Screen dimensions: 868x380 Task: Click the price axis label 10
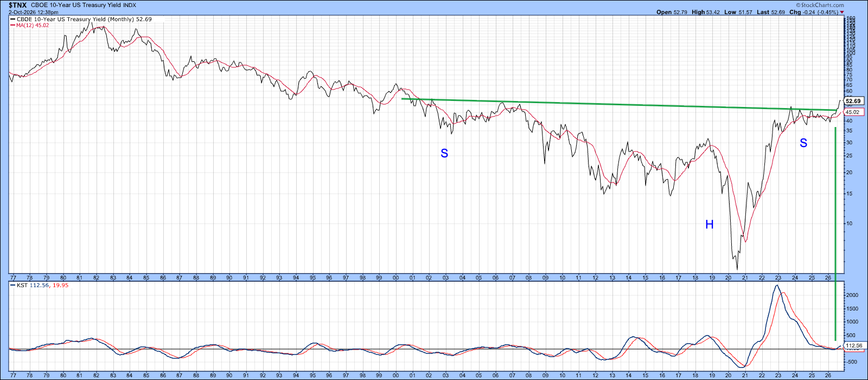[849, 224]
